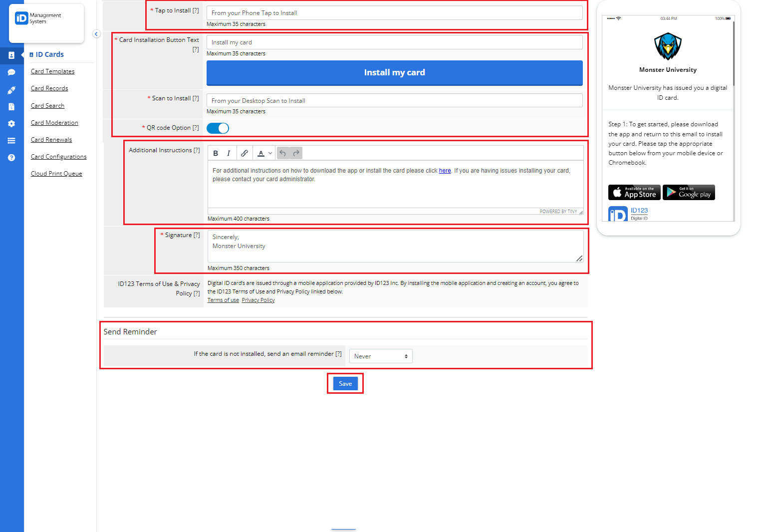Apply text color with the A icon

point(260,153)
